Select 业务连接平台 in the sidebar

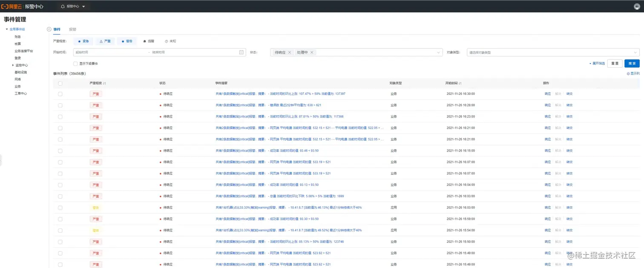[23, 51]
